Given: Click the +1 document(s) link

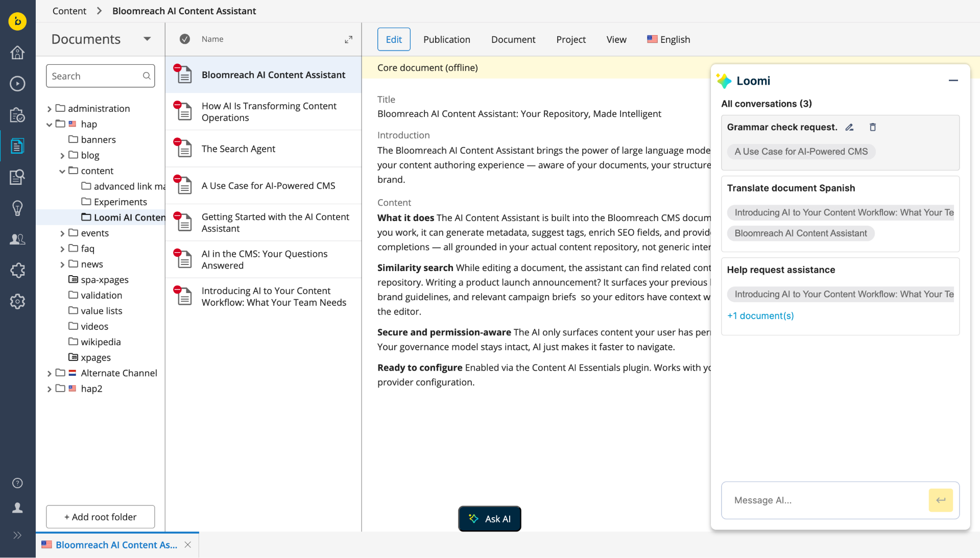Looking at the screenshot, I should tap(760, 316).
